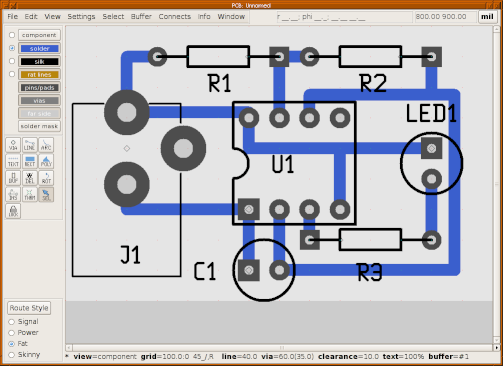The image size is (503, 366).
Task: Click clearance=10.0 in status bar
Action: tap(348, 357)
